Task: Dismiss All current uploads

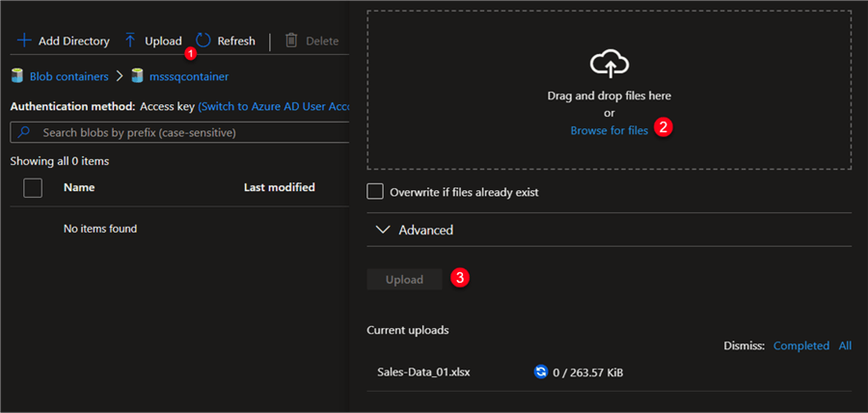Action: (x=845, y=345)
